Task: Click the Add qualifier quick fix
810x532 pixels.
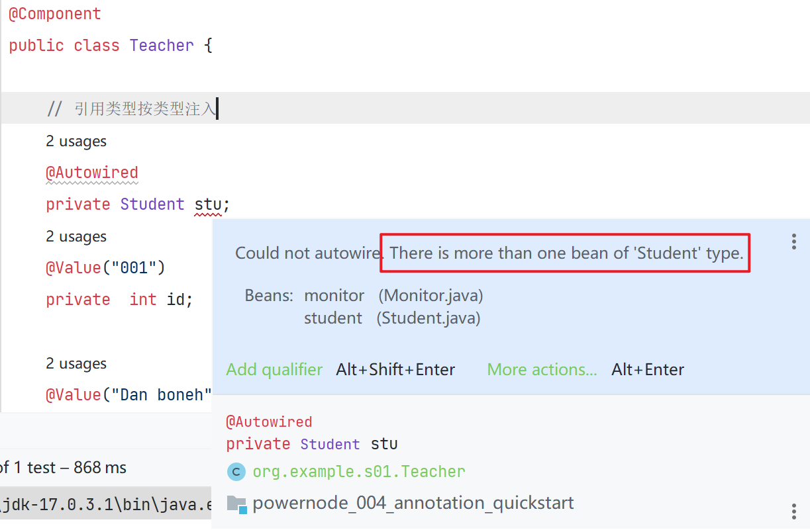Action: (274, 370)
